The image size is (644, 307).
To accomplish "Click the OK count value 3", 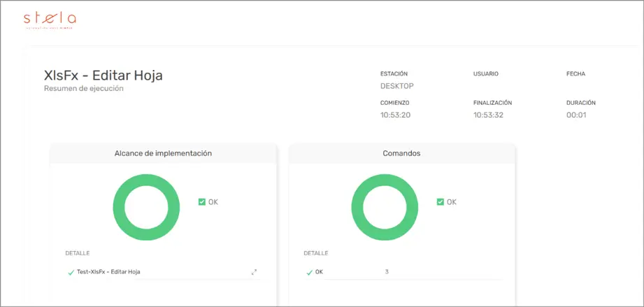I will 387,272.
